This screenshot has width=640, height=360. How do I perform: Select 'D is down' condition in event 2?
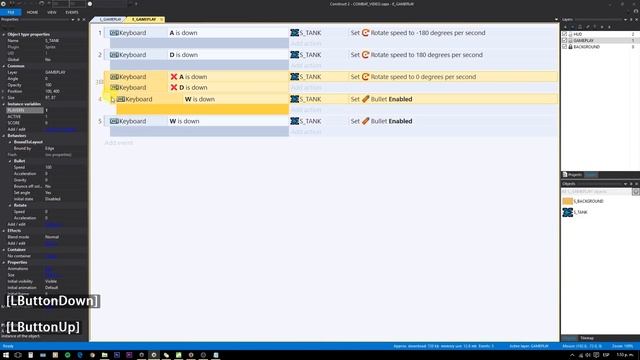tap(184, 55)
